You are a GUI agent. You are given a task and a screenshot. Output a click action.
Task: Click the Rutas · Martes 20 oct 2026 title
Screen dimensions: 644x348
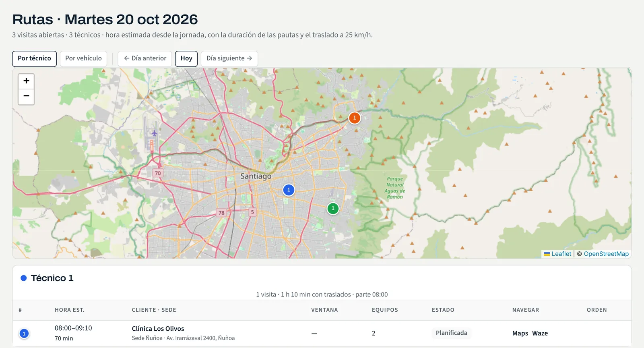tap(105, 19)
